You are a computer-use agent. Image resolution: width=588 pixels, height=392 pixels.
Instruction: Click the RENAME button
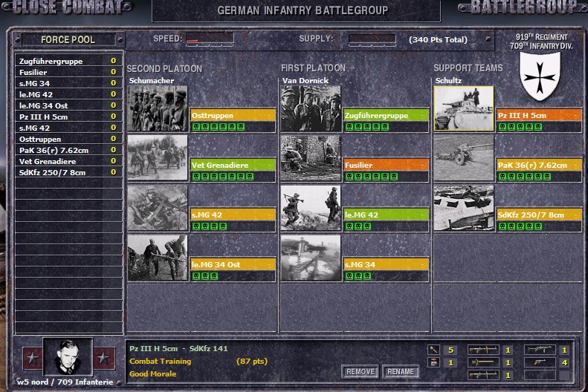tap(401, 372)
